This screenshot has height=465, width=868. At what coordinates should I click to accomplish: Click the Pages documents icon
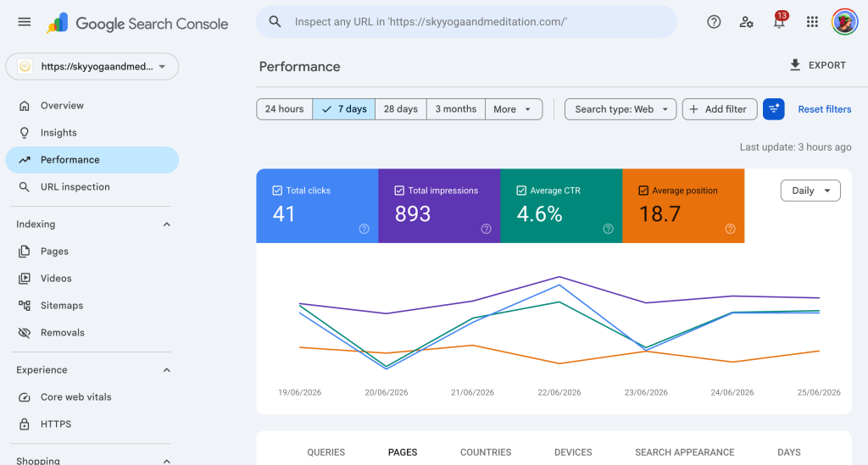[x=25, y=251]
